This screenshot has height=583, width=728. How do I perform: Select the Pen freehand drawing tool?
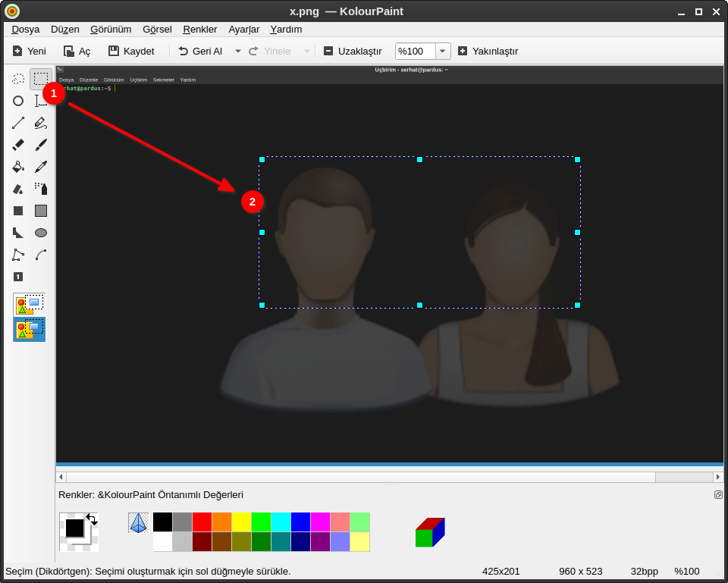(41, 123)
